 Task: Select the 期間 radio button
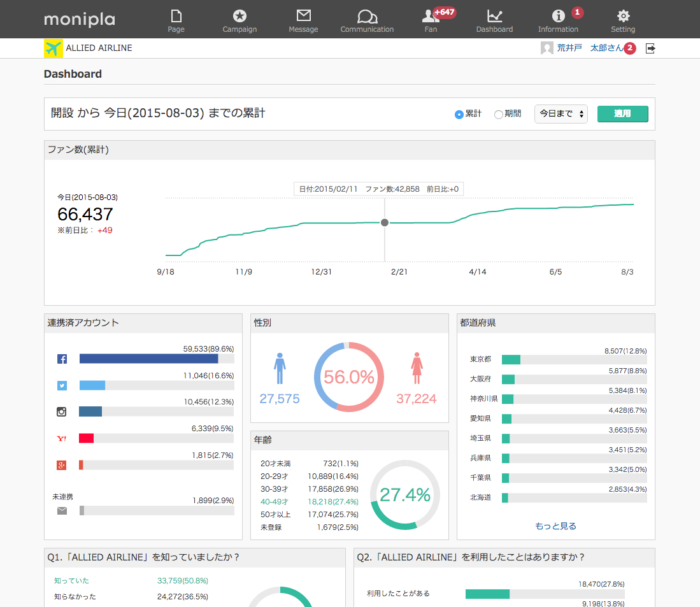[498, 115]
